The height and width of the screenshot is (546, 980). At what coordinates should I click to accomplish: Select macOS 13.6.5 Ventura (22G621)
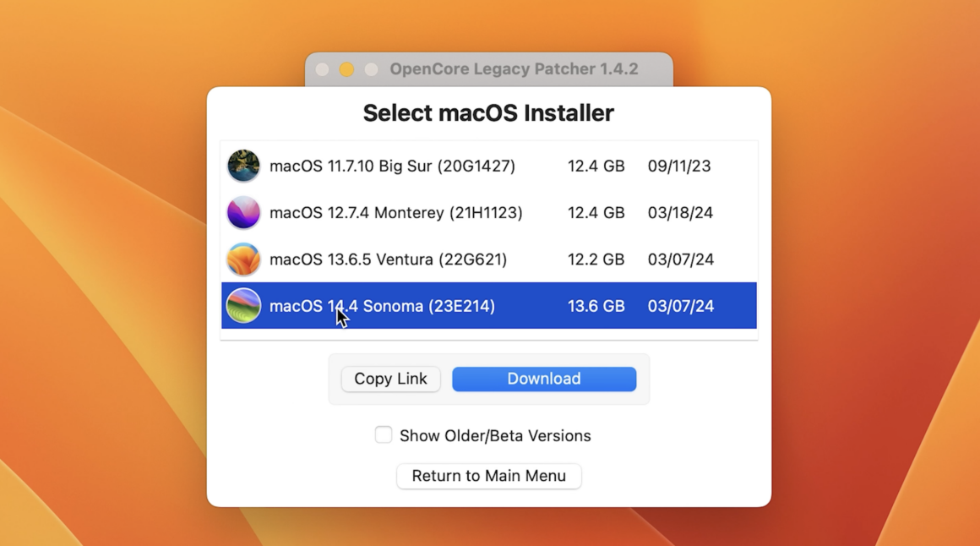point(489,259)
